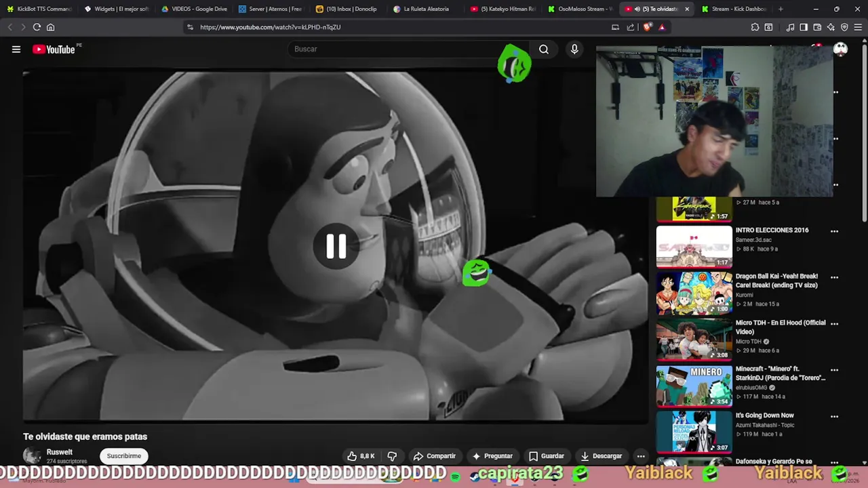Open options menu for It's Going Down Now
Image resolution: width=868 pixels, height=488 pixels.
[x=835, y=416]
